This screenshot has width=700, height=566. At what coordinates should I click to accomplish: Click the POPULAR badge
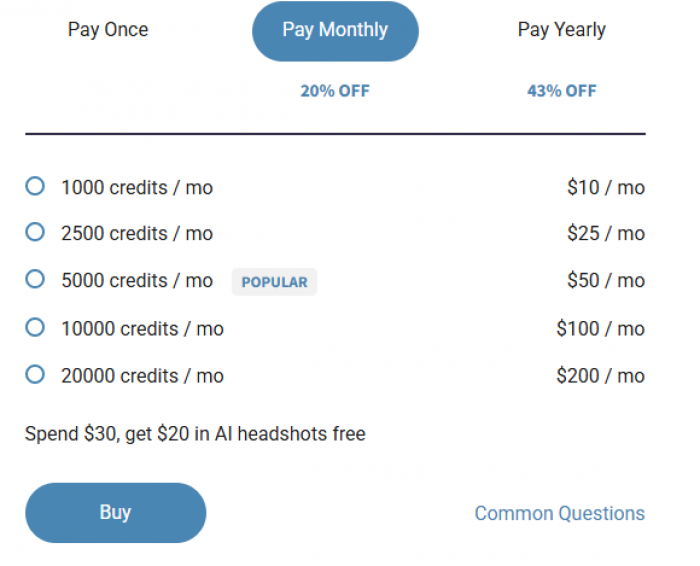(274, 282)
